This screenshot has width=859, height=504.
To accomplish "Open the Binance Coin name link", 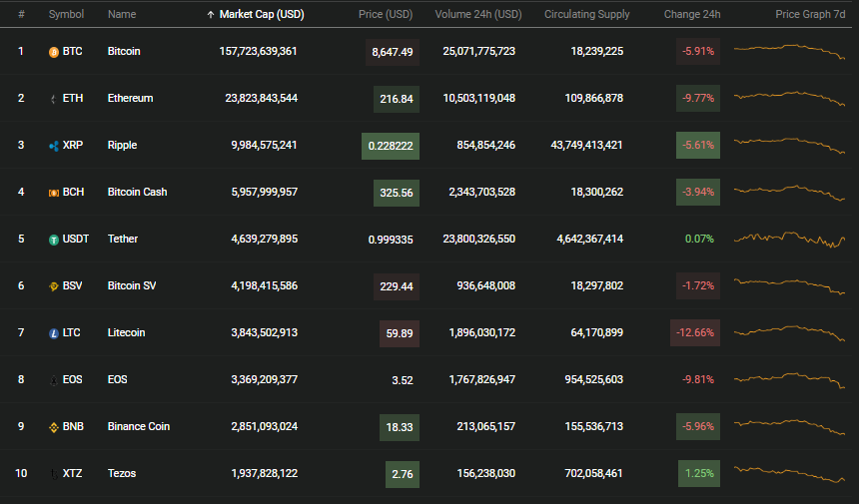I will point(139,426).
